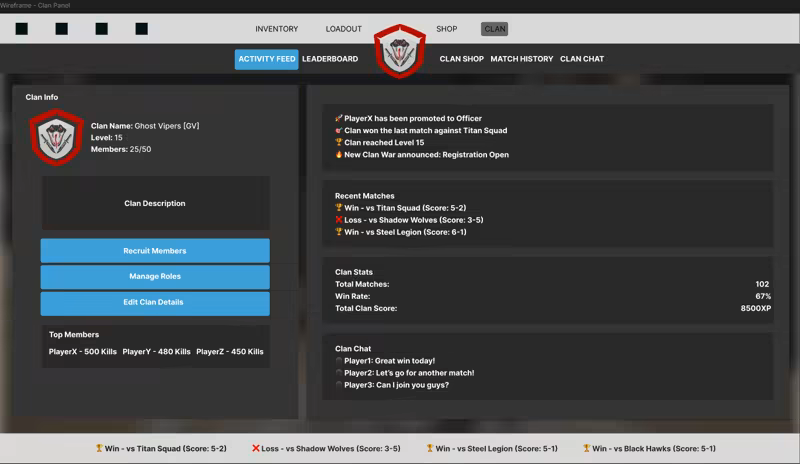
Task: Click the rocket icon beside PlayerX promoted message
Action: [x=339, y=118]
